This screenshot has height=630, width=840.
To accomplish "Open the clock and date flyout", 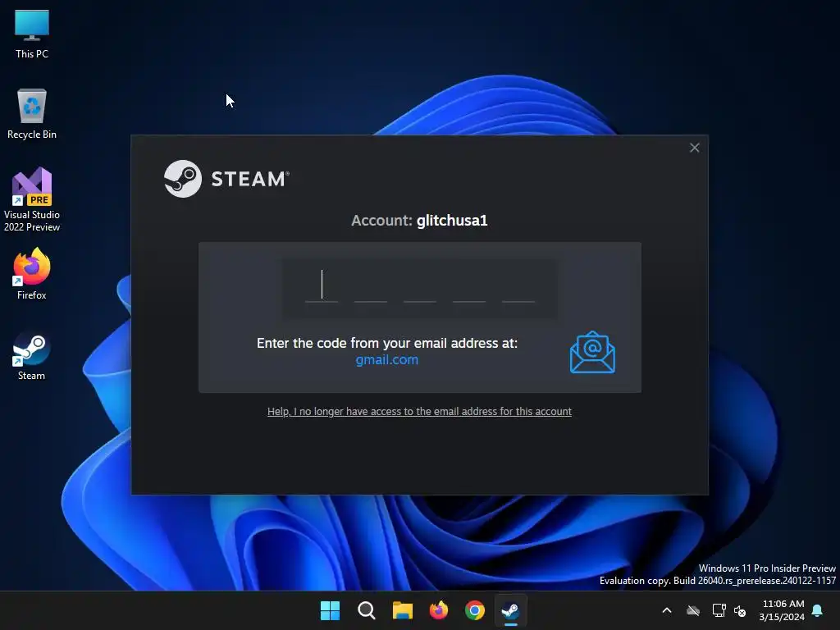I will tap(782, 610).
